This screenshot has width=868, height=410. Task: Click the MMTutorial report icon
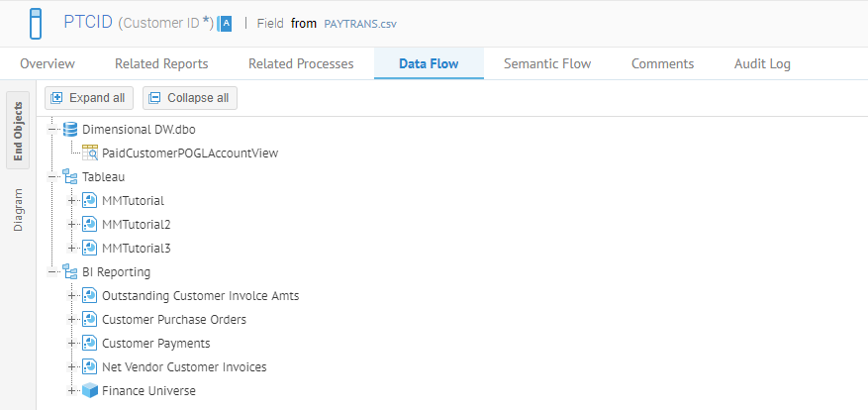(90, 200)
